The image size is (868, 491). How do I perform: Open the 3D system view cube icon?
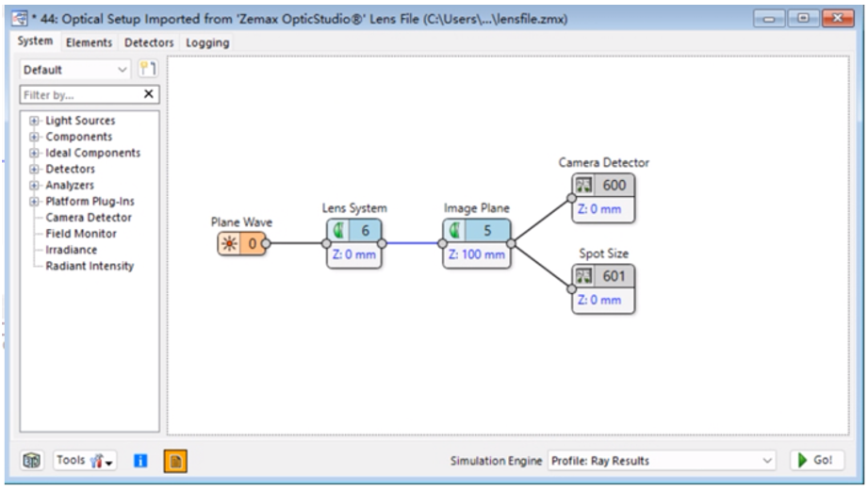(32, 461)
